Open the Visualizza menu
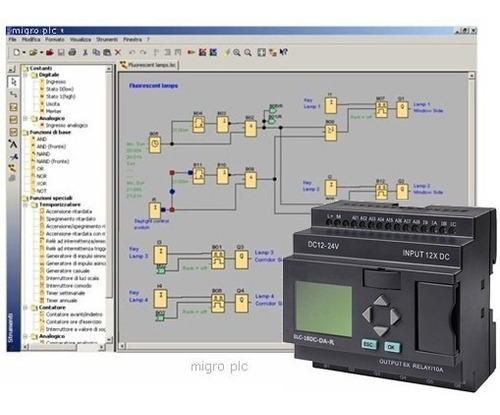The image size is (500, 415). (80, 40)
